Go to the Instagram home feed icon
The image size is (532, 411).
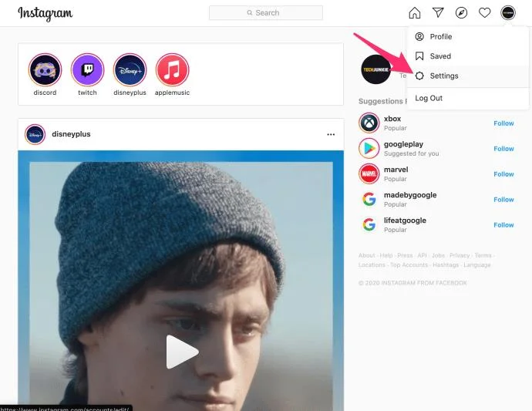point(415,13)
